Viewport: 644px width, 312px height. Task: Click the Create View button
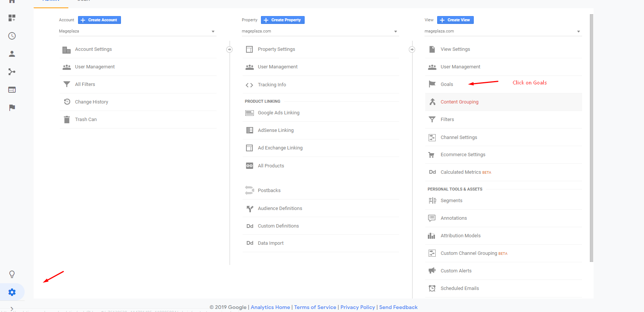pyautogui.click(x=455, y=20)
